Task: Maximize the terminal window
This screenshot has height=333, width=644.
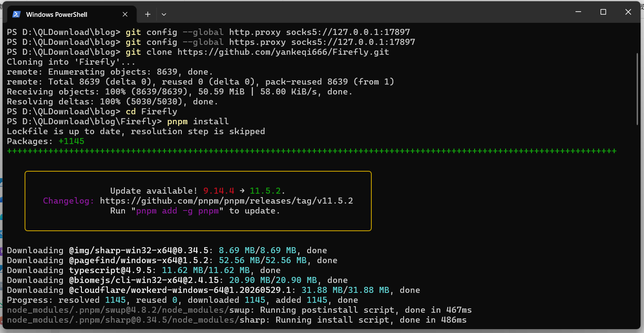Action: click(x=603, y=12)
